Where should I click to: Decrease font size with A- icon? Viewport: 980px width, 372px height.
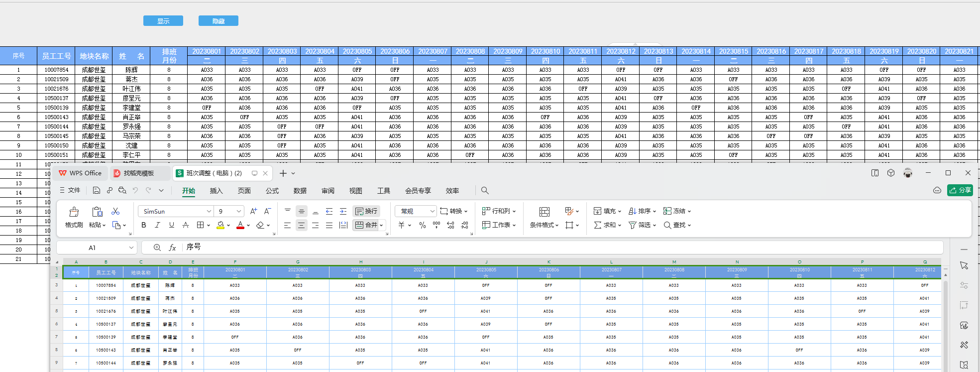pos(267,211)
